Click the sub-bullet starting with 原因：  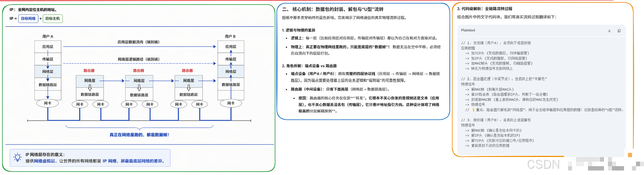click(x=369, y=104)
